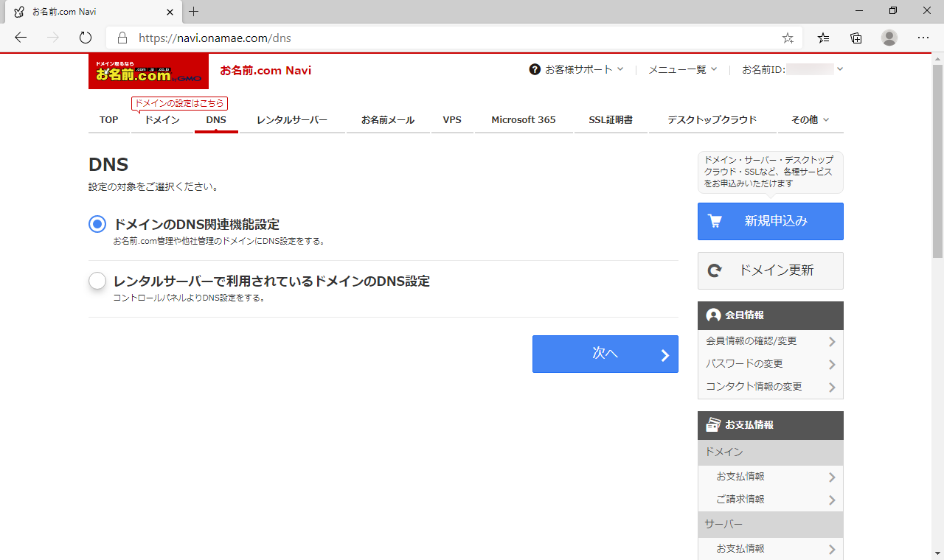
Task: Open the TOP tab
Action: [x=109, y=119]
